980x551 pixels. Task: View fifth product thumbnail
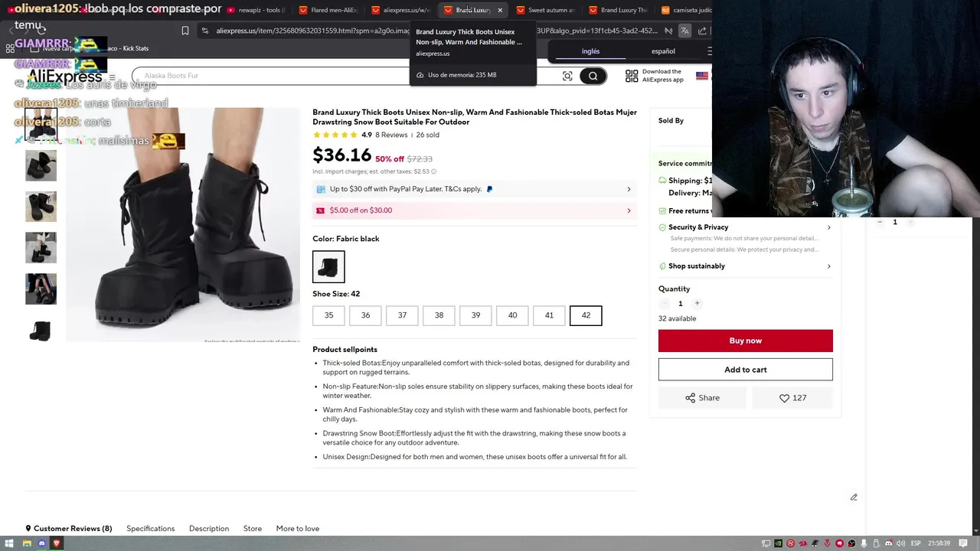click(x=41, y=289)
